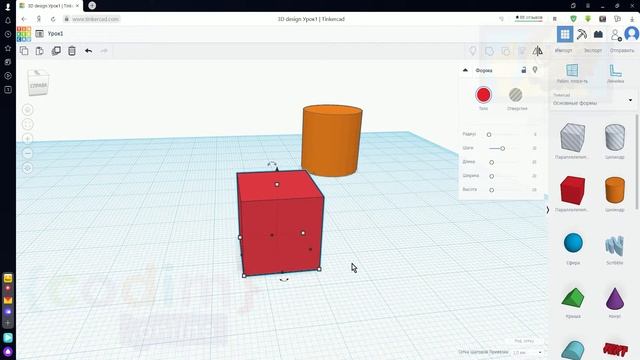Click the Home view button
This screenshot has width=640, height=360.
(x=28, y=110)
